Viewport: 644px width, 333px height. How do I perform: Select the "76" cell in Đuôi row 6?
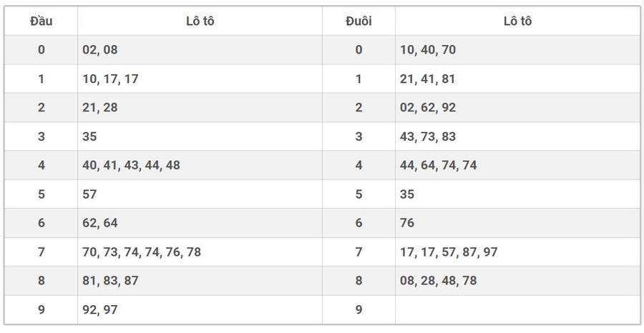[408, 223]
